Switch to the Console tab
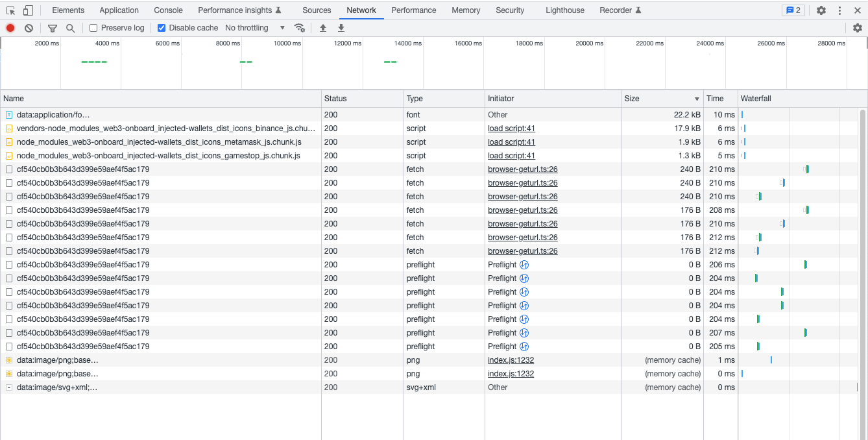Viewport: 868px width, 440px height. [168, 10]
